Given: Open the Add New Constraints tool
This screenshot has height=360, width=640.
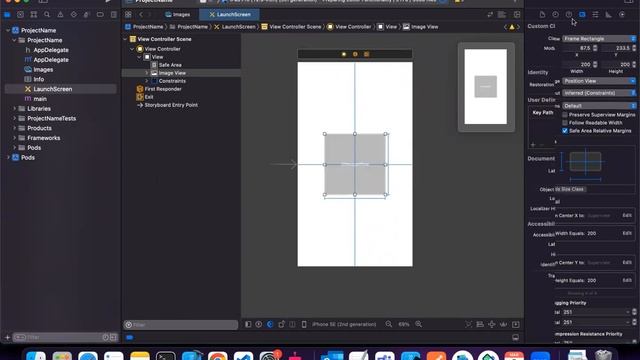Looking at the screenshot, I should point(492,324).
